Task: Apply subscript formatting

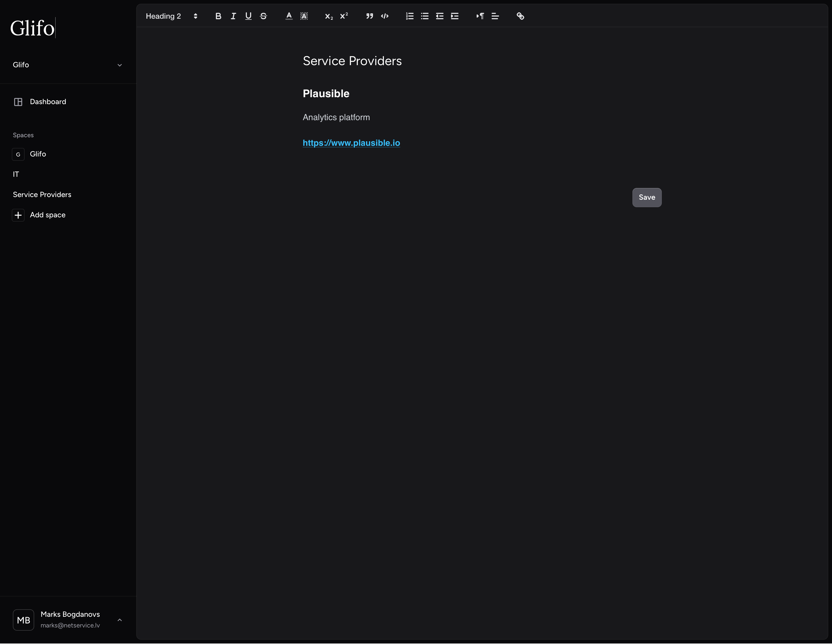Action: tap(329, 16)
